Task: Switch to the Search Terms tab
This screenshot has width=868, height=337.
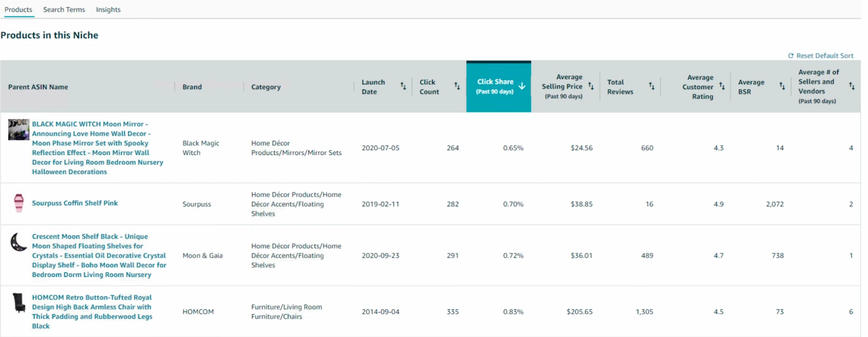Action: pyautogui.click(x=64, y=10)
